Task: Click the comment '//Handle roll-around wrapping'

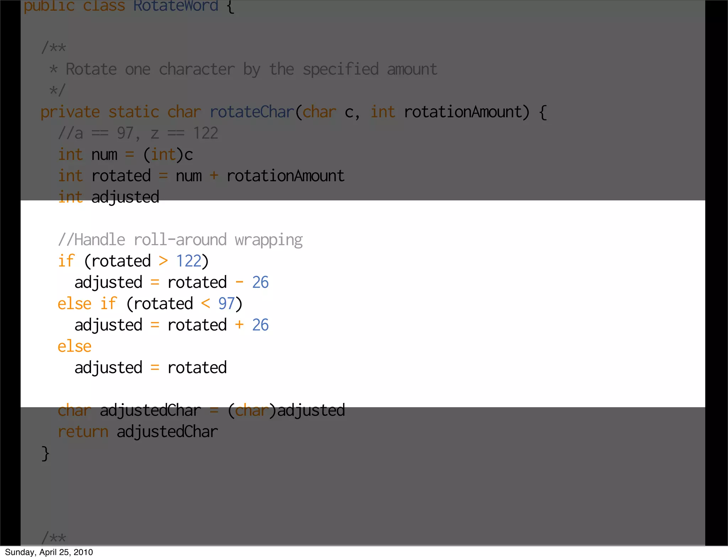Action: [x=180, y=240]
